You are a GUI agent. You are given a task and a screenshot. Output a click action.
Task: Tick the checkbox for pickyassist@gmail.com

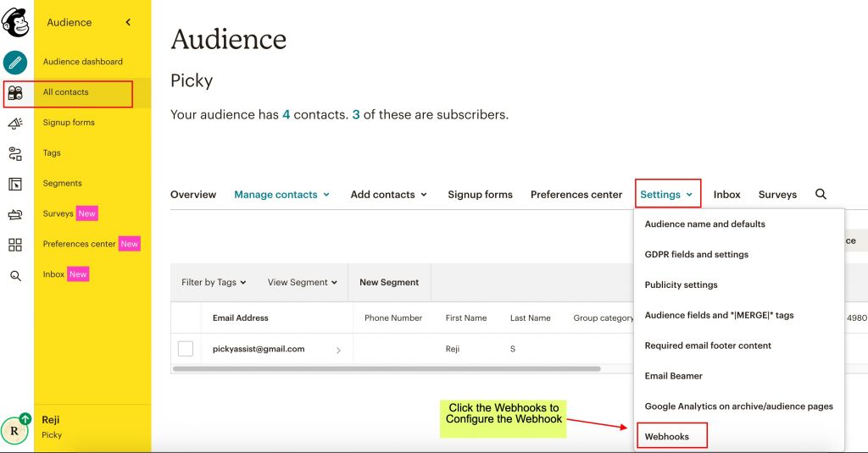[x=186, y=349]
